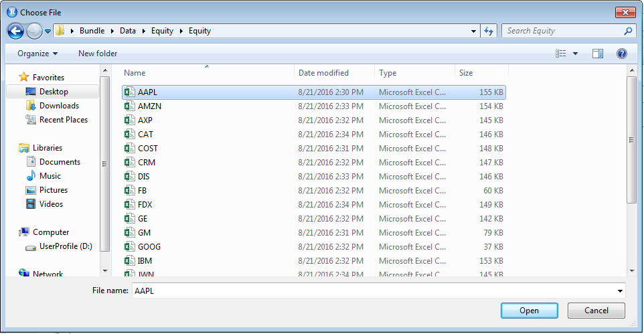Expand the arrow after Data breadcrumb
Image resolution: width=644 pixels, height=334 pixels.
pyautogui.click(x=144, y=31)
